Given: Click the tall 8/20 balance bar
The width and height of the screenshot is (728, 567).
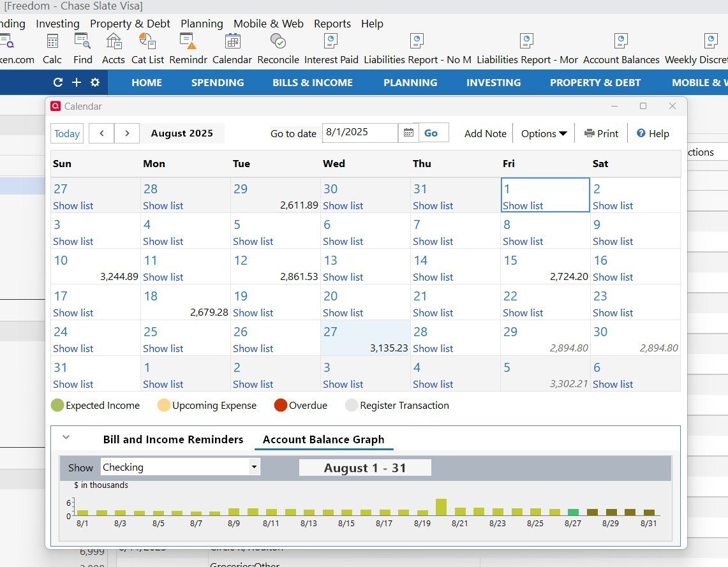Looking at the screenshot, I should point(441,507).
